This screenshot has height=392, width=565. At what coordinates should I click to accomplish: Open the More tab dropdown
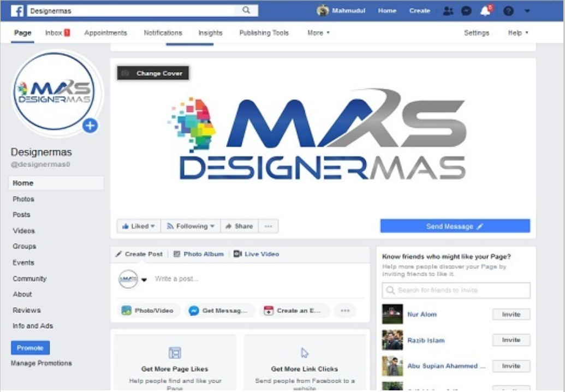point(318,32)
